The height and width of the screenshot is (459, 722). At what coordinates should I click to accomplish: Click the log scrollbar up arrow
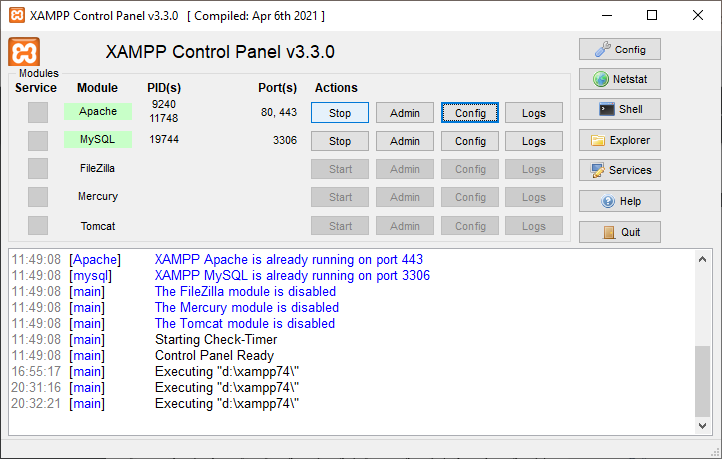(x=702, y=259)
